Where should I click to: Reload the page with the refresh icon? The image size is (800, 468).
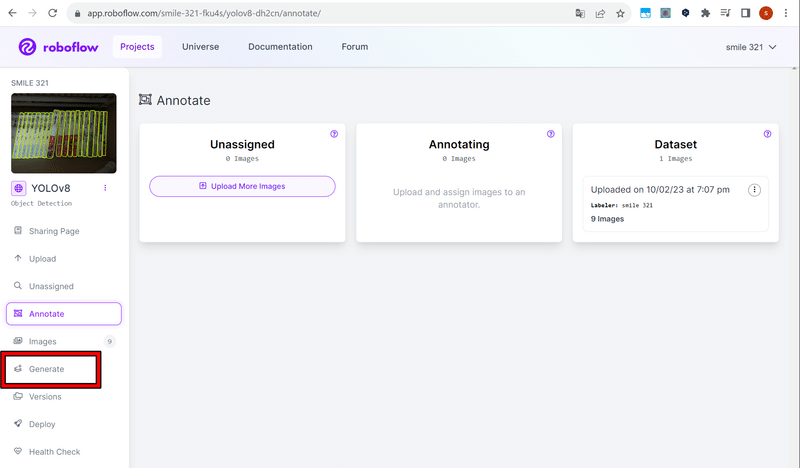53,13
